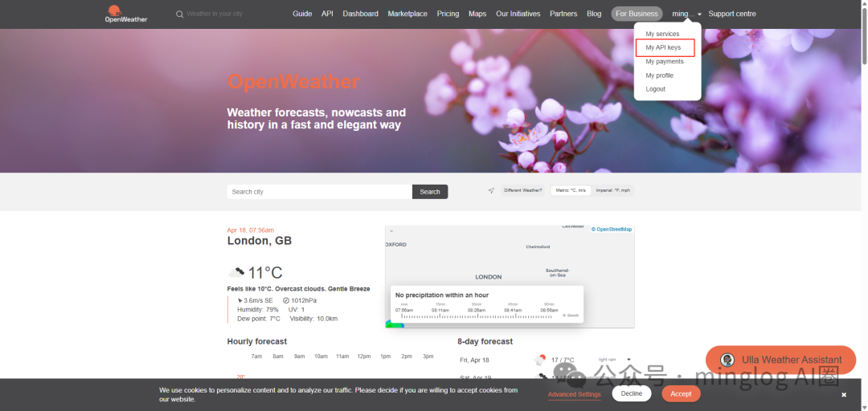The height and width of the screenshot is (411, 868).
Task: Expand the Fri, Apr 18 forecast row arrow
Action: coord(628,360)
